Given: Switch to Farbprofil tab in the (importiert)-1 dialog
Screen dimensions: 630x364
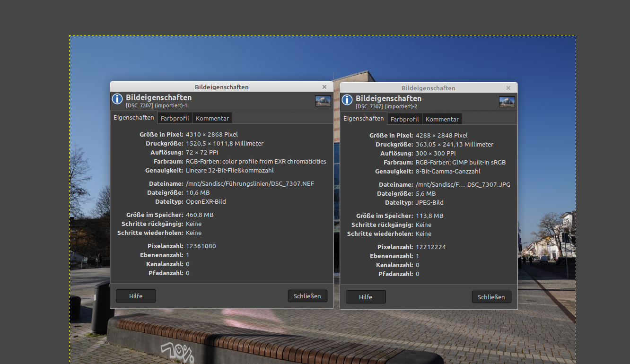Looking at the screenshot, I should tap(175, 118).
